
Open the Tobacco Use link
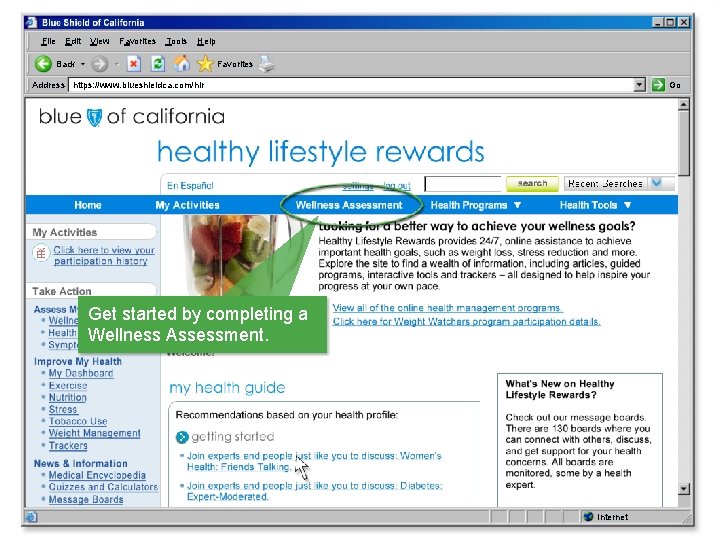78,422
